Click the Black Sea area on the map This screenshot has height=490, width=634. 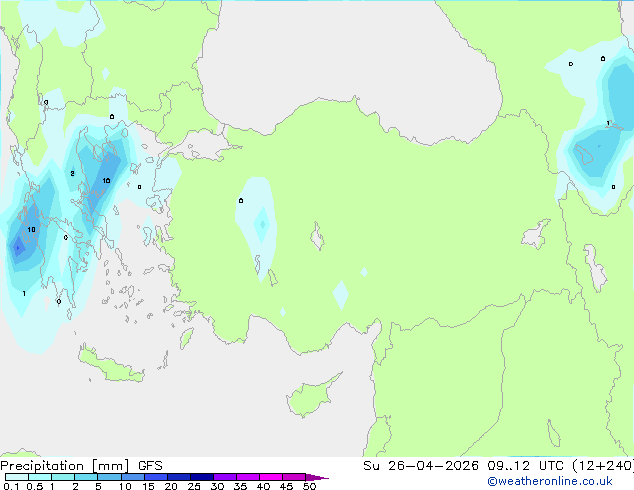click(350, 50)
